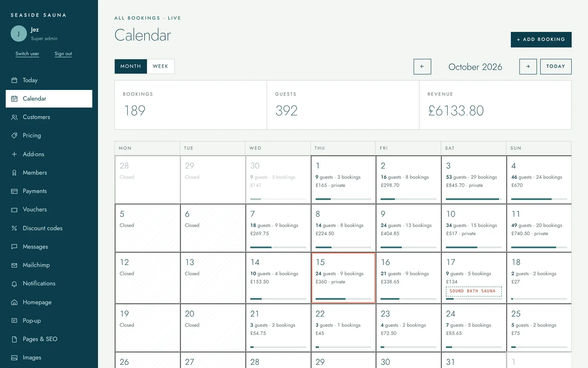The width and height of the screenshot is (588, 368).
Task: Open the Calendar menu item
Action: pyautogui.click(x=49, y=99)
